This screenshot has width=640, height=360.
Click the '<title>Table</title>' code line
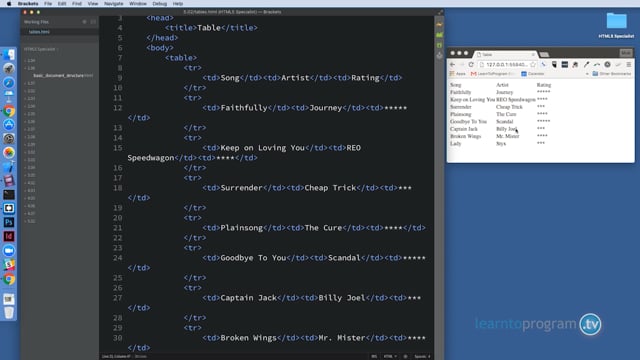click(211, 28)
